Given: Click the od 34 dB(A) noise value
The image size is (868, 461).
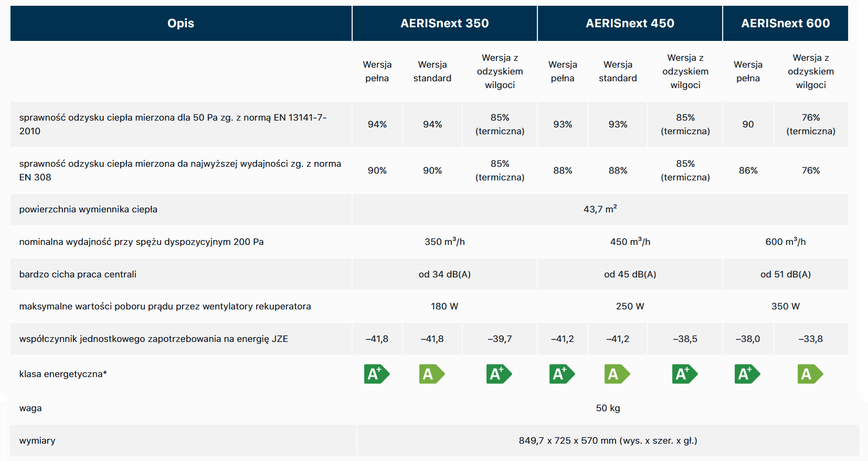Looking at the screenshot, I should point(444,274).
